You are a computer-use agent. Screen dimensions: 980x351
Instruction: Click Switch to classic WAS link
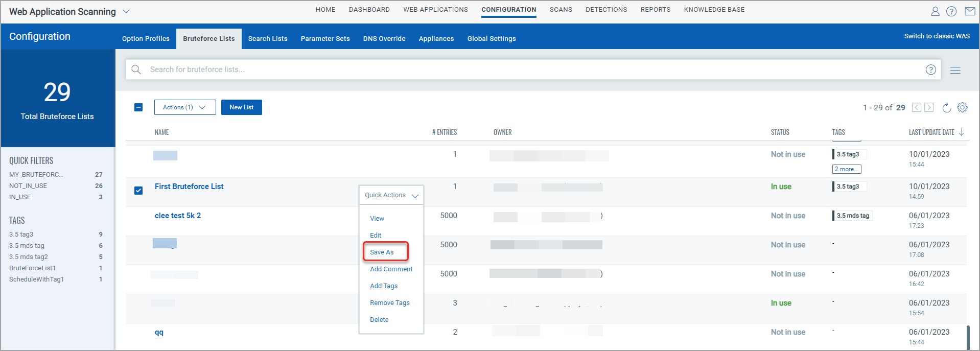(937, 36)
